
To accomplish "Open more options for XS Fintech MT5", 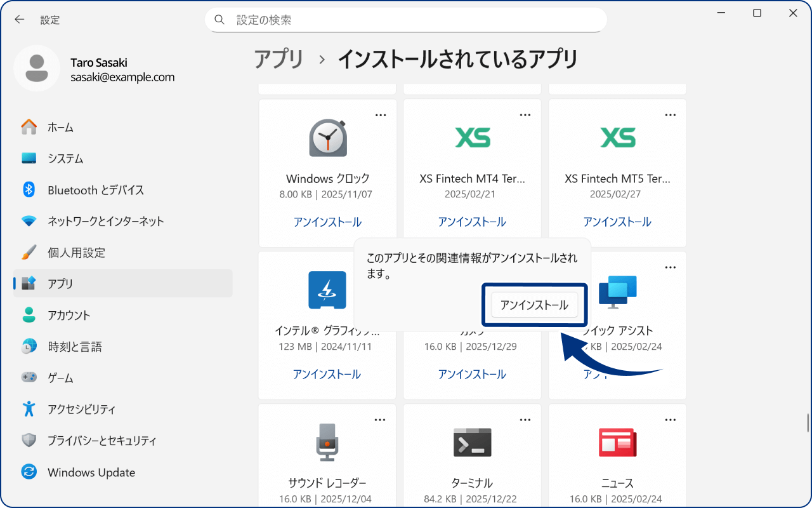I will pyautogui.click(x=671, y=115).
